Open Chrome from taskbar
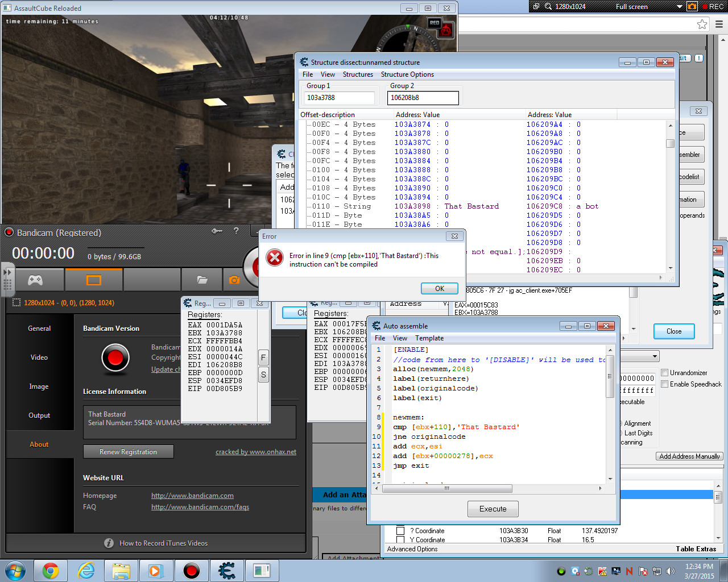The image size is (728, 582). (x=51, y=571)
